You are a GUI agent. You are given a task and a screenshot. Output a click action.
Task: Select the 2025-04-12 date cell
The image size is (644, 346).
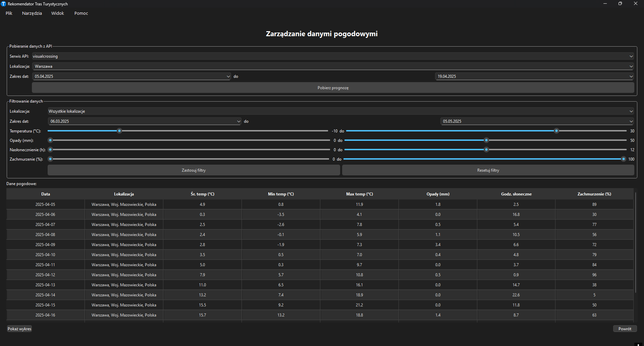pos(45,275)
